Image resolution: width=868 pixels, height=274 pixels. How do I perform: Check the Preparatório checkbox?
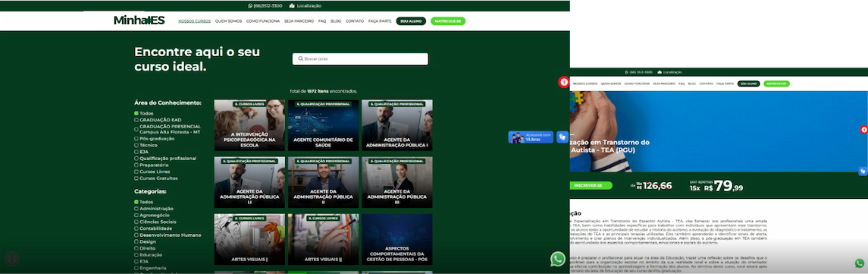coord(136,165)
